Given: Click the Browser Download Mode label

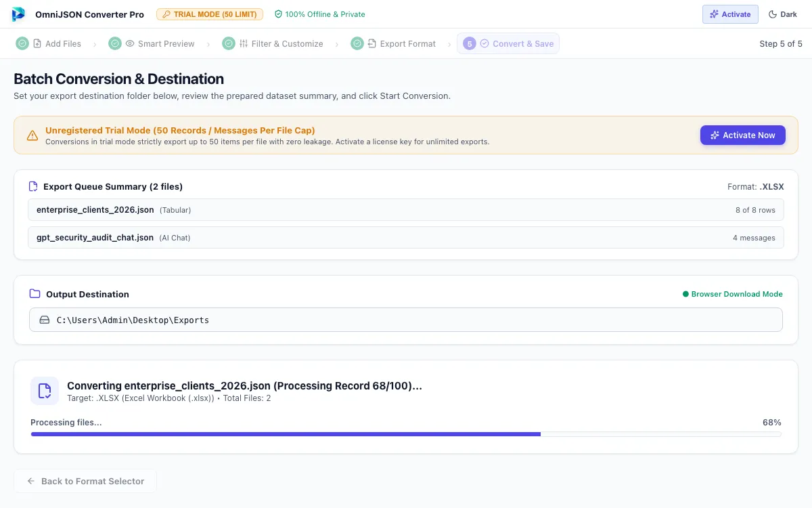Looking at the screenshot, I should tap(737, 295).
